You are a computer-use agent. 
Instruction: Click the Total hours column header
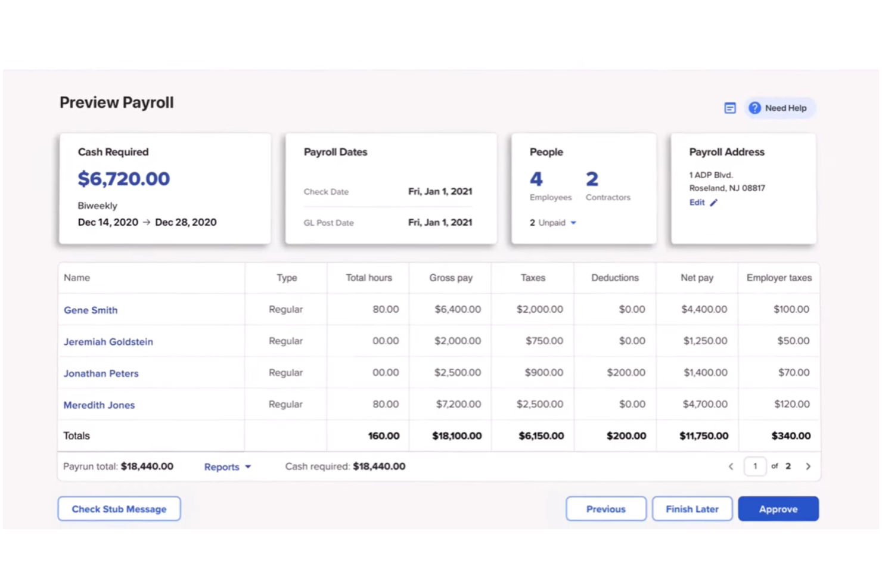point(369,278)
